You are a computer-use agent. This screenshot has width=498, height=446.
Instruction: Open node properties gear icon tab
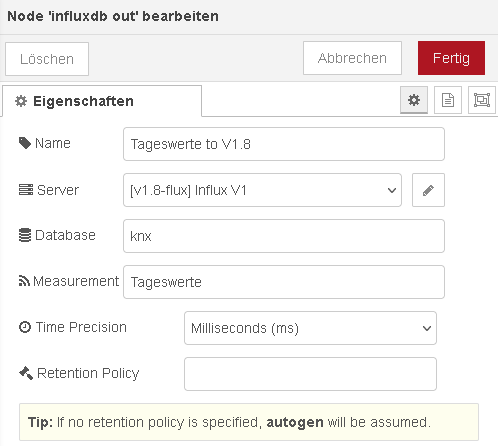(x=414, y=100)
